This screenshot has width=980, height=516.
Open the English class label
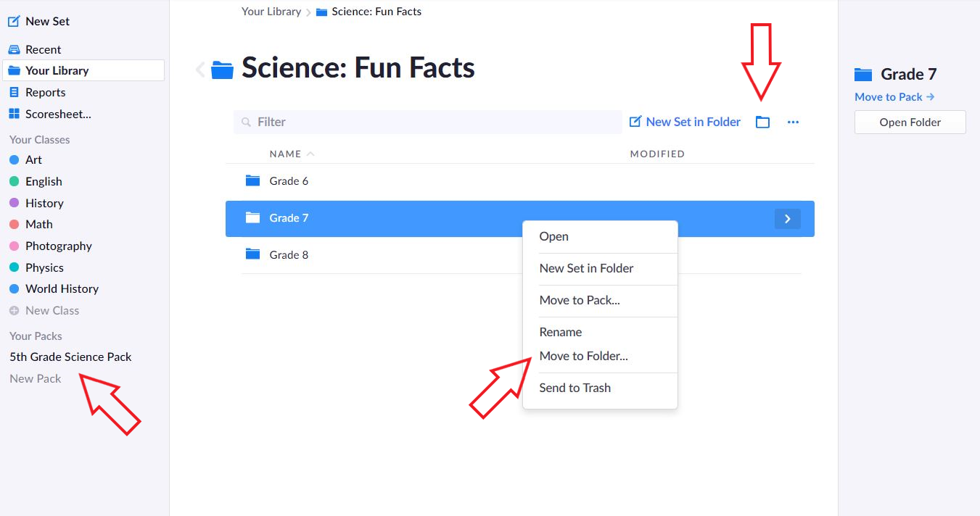(44, 181)
